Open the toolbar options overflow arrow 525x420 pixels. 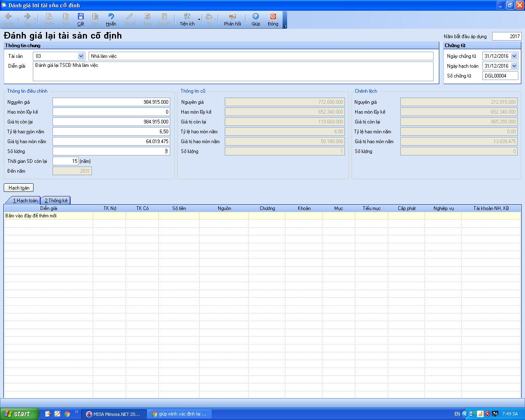pos(285,26)
